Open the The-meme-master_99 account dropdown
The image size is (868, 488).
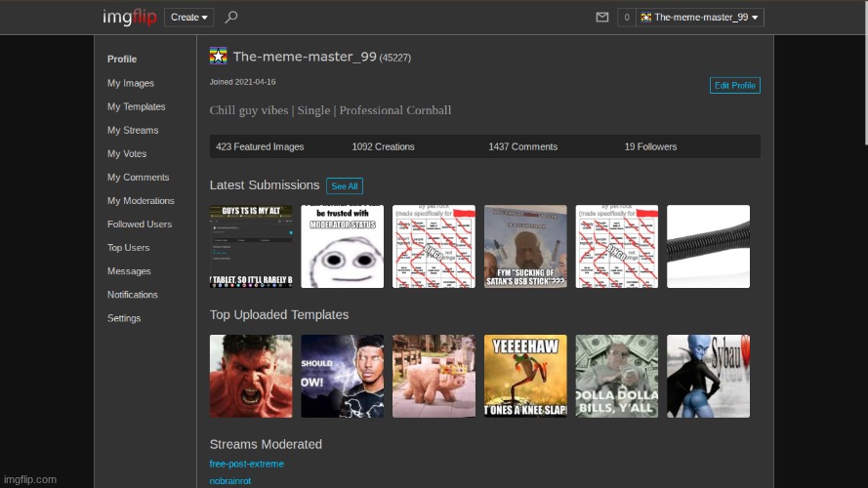coord(700,17)
